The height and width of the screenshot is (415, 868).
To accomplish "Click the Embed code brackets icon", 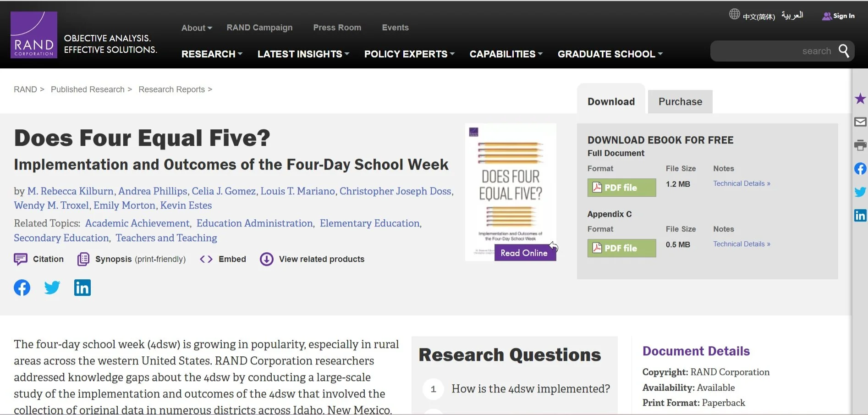I will point(206,259).
